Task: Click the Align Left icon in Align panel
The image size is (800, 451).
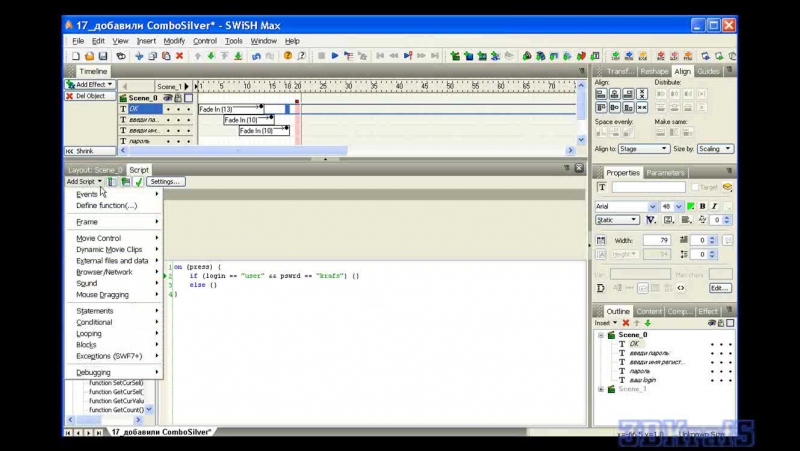Action: 601,94
